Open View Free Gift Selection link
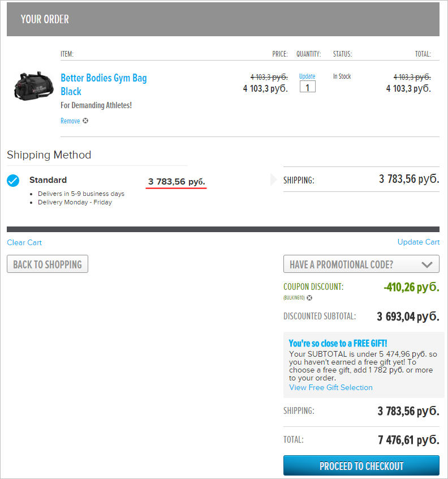 [331, 387]
